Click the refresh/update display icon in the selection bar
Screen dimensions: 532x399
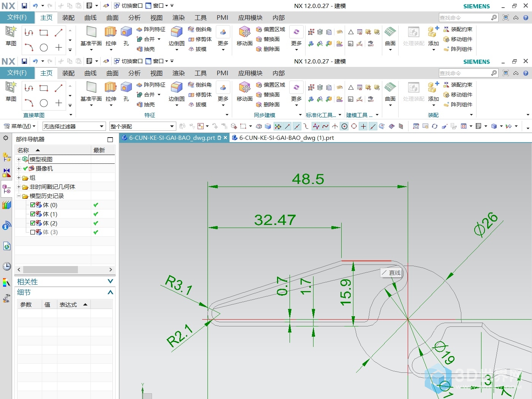435,126
